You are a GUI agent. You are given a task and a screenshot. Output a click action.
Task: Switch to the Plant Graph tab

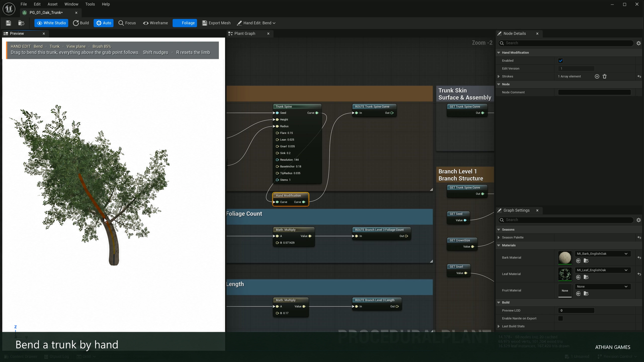click(x=245, y=33)
